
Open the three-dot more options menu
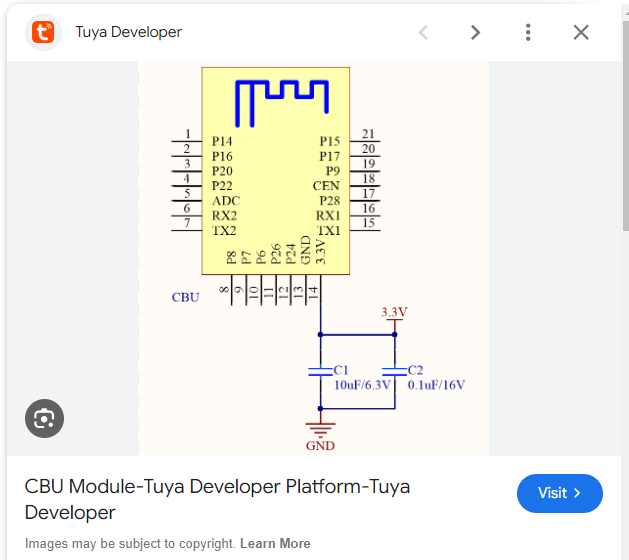528,32
